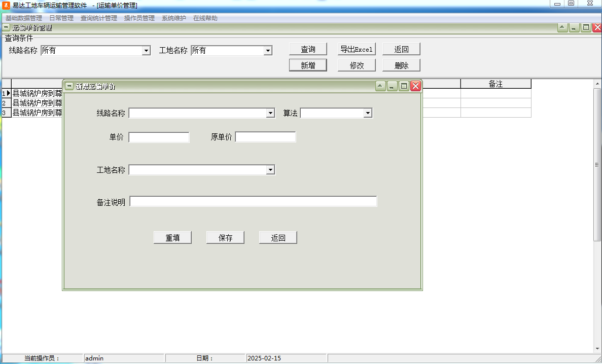Open the 线路名称 filter dropdown showing 所有
Image resolution: width=602 pixels, height=364 pixels.
point(147,50)
